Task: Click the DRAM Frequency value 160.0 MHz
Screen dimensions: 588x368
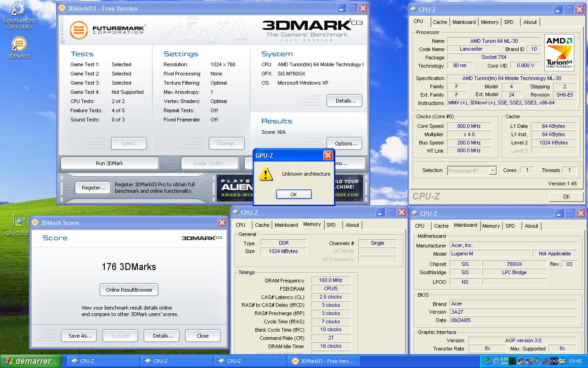Action: click(x=331, y=281)
